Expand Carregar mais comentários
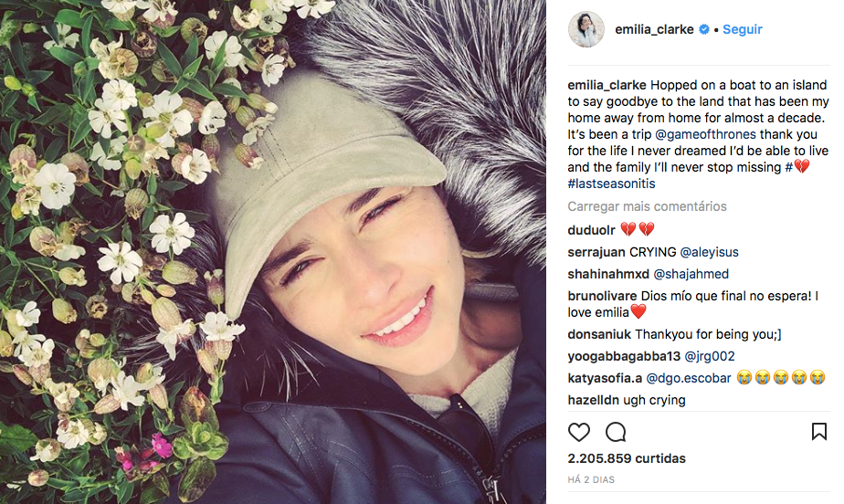Image resolution: width=844 pixels, height=504 pixels. point(647,206)
